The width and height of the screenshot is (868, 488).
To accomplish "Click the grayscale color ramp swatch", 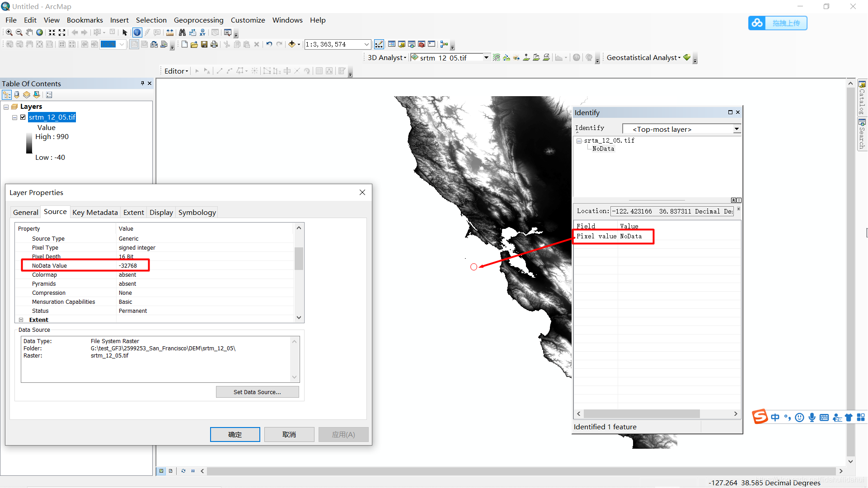I will coord(29,144).
